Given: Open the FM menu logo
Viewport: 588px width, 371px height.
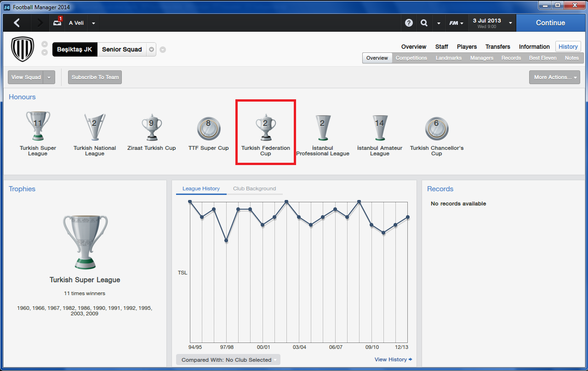Looking at the screenshot, I should pos(456,23).
